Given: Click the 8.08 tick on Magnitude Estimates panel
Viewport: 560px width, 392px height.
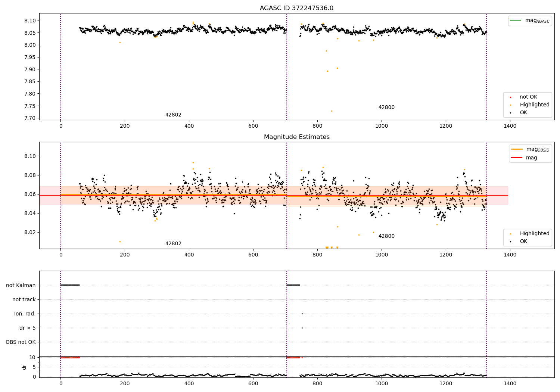Looking at the screenshot, I should (30, 175).
